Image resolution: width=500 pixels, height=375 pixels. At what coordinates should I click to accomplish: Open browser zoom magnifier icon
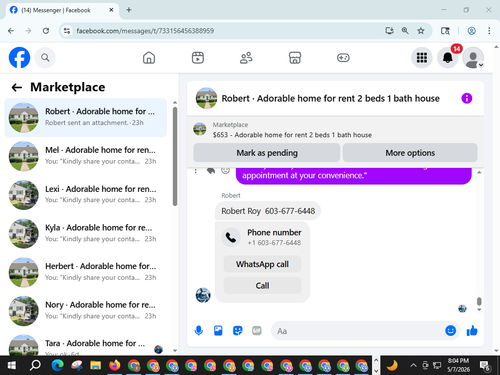[405, 31]
